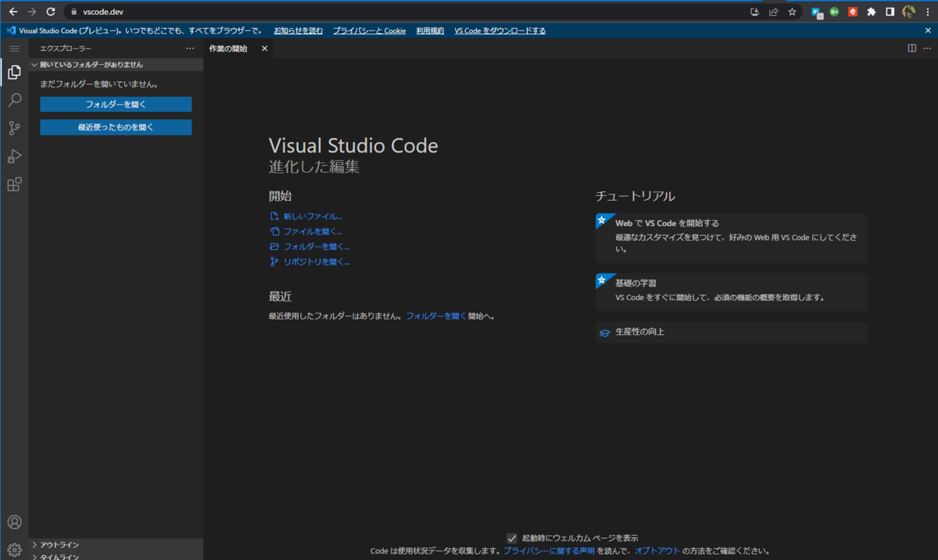This screenshot has height=560, width=938.
Task: Dismiss the VS Code preview banner
Action: click(x=928, y=30)
